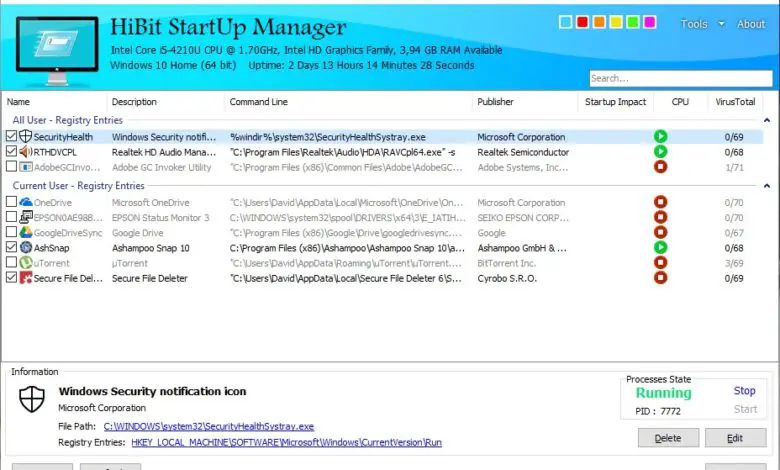The height and width of the screenshot is (470, 780).
Task: Select the orange color theme swatch
Action: (599, 22)
